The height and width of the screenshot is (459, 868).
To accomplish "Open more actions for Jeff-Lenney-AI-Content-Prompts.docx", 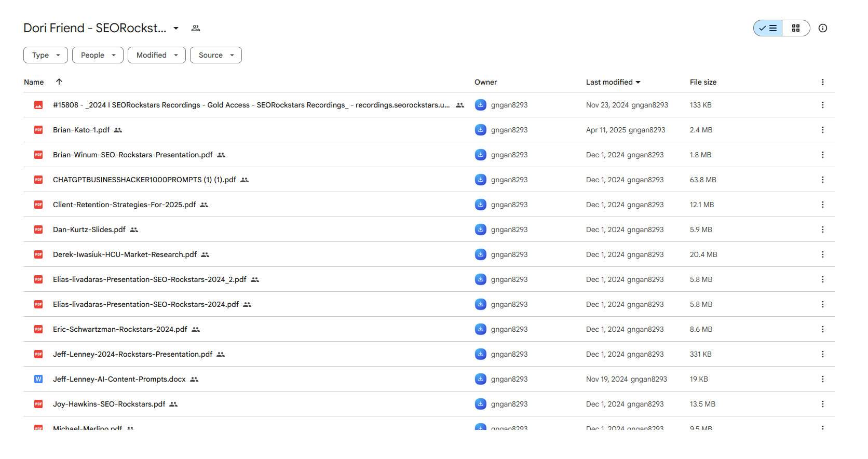I will coord(823,379).
